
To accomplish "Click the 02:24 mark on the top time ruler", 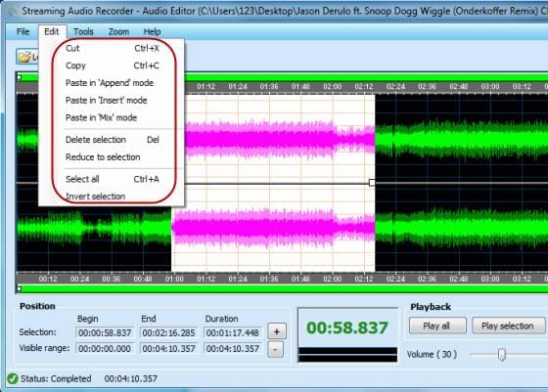I will click(x=395, y=87).
